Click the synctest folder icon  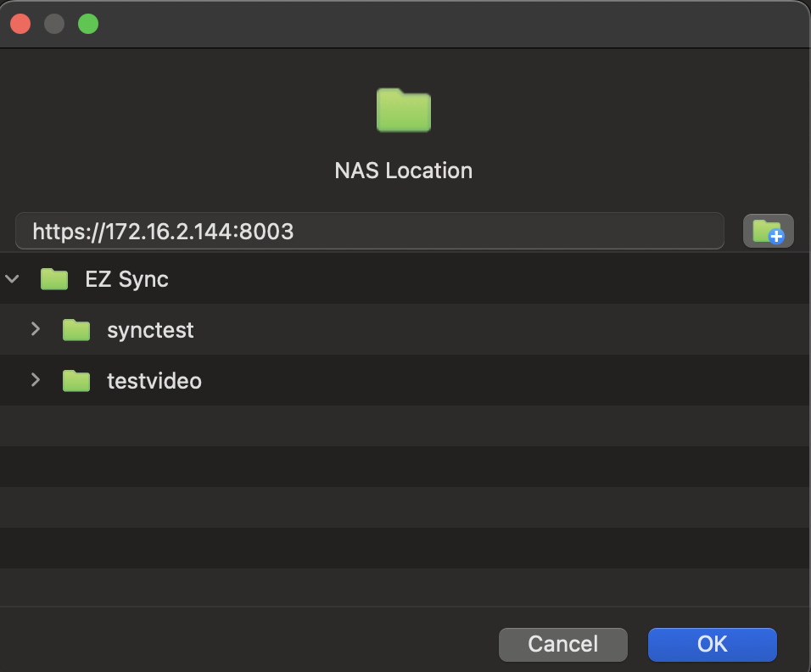(76, 329)
